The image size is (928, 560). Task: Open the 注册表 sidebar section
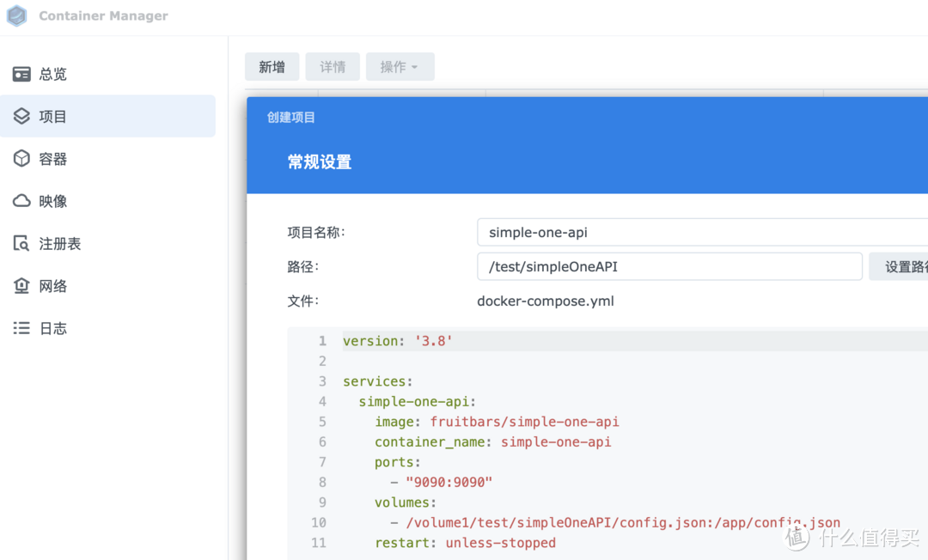pos(60,244)
